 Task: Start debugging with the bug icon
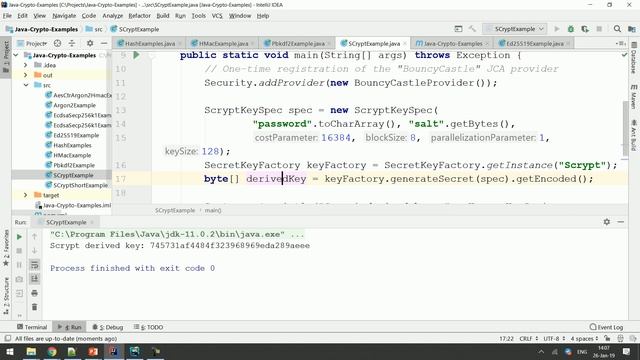tap(571, 29)
